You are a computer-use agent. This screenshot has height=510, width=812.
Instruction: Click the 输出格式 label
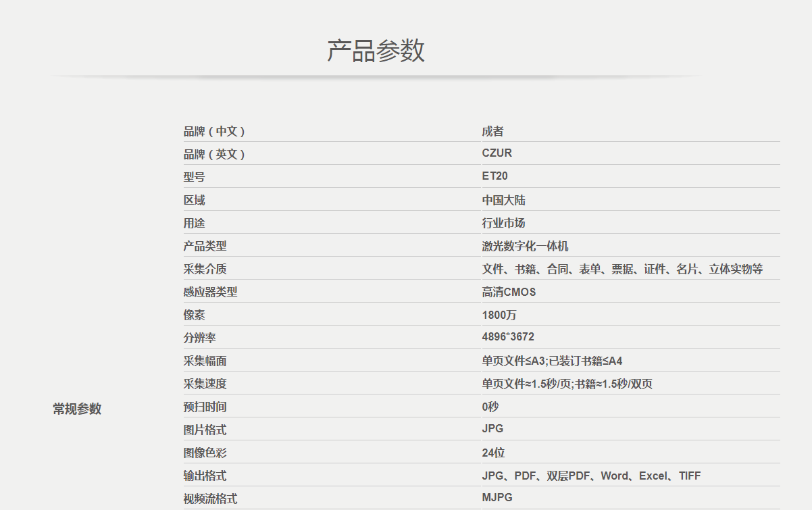(x=205, y=476)
